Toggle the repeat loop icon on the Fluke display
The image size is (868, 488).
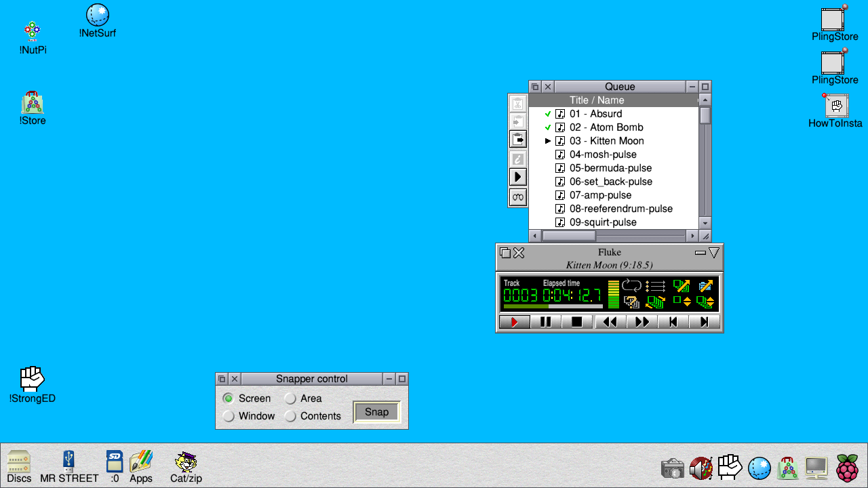tap(631, 285)
